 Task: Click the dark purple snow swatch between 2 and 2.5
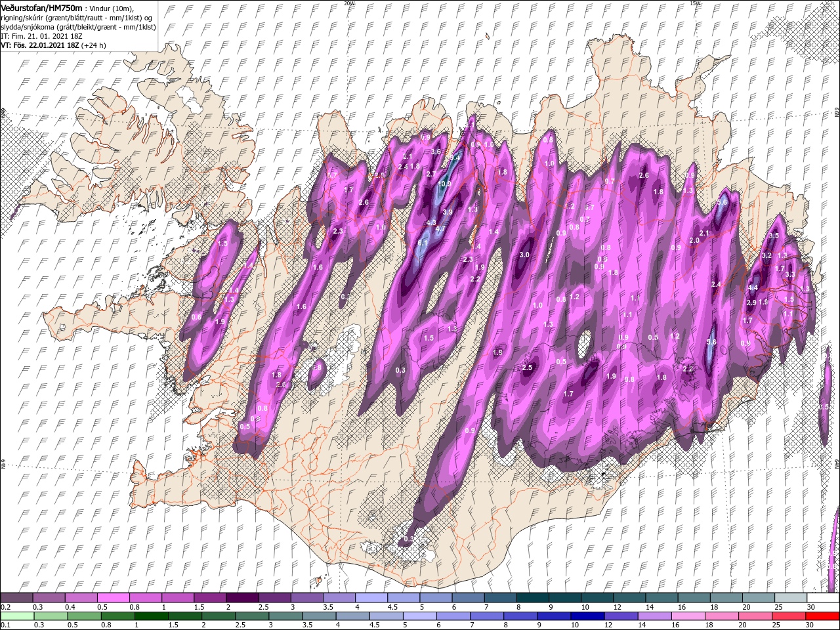(x=241, y=598)
